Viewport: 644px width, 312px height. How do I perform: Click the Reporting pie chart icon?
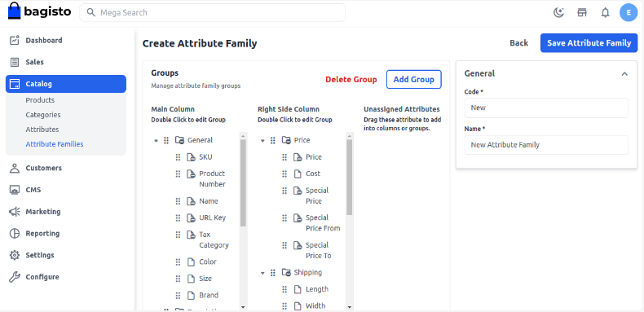point(15,233)
